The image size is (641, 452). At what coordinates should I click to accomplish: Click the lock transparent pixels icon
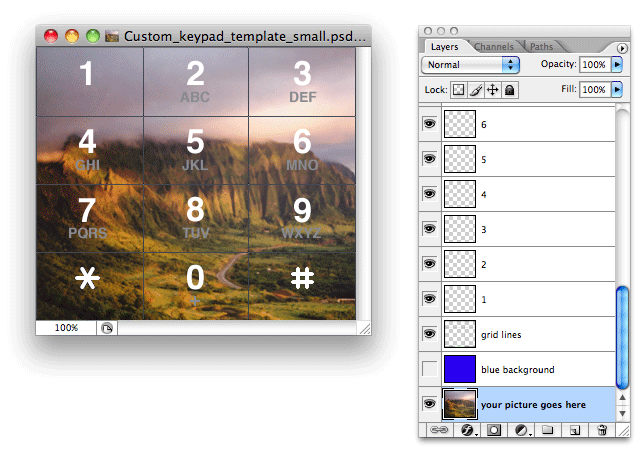pyautogui.click(x=459, y=90)
